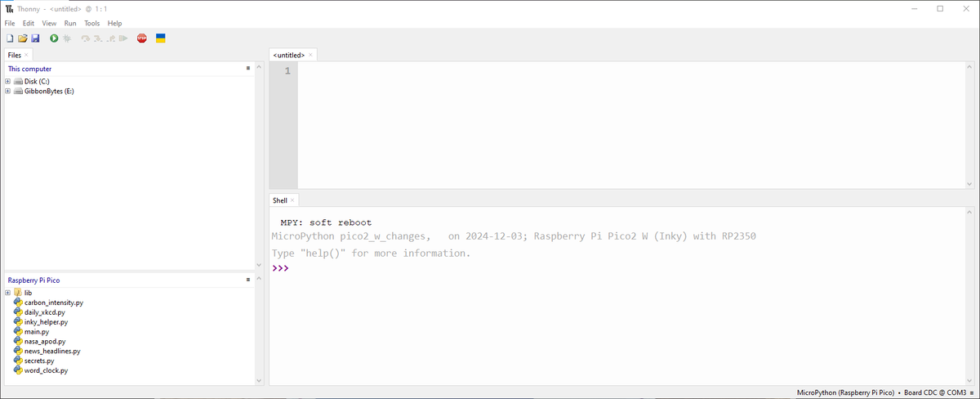Close the untitled editor tab

310,55
